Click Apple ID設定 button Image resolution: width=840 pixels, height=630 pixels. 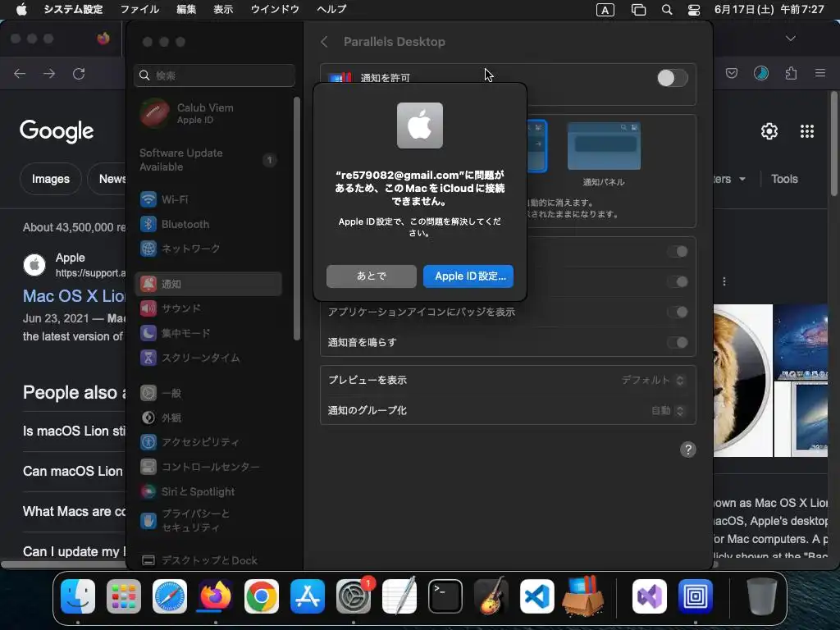click(x=468, y=276)
